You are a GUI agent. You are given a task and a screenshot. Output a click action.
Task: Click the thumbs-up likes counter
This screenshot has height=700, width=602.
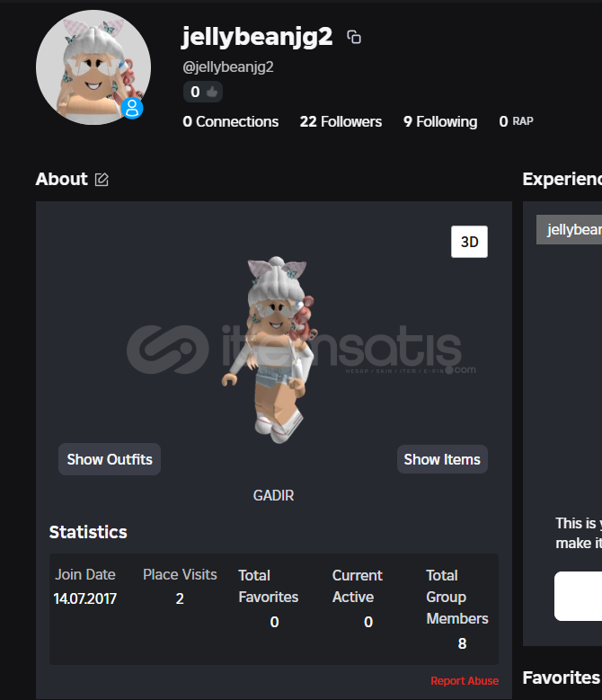pos(203,92)
